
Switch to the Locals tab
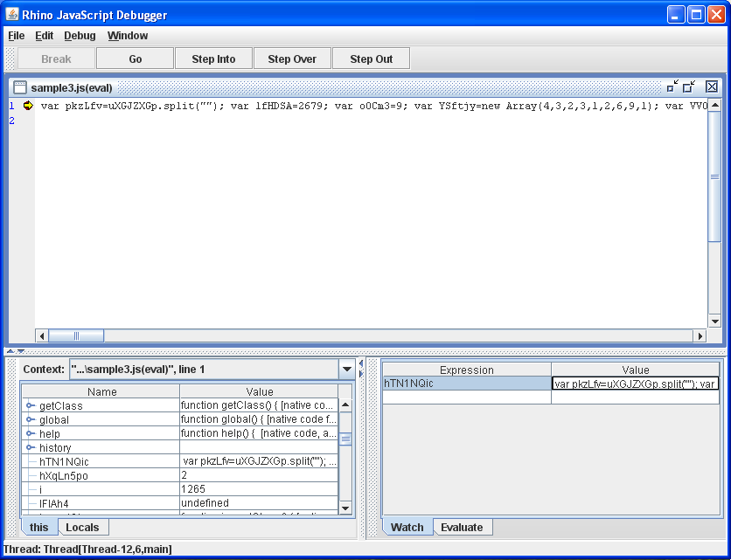tap(82, 527)
